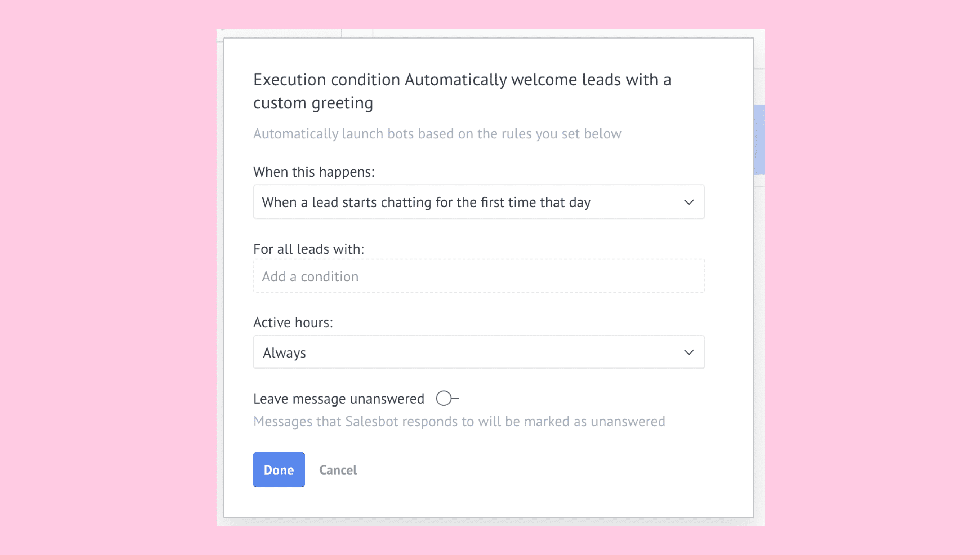The image size is (980, 555).
Task: Confirm settings with the Done button
Action: click(x=279, y=470)
